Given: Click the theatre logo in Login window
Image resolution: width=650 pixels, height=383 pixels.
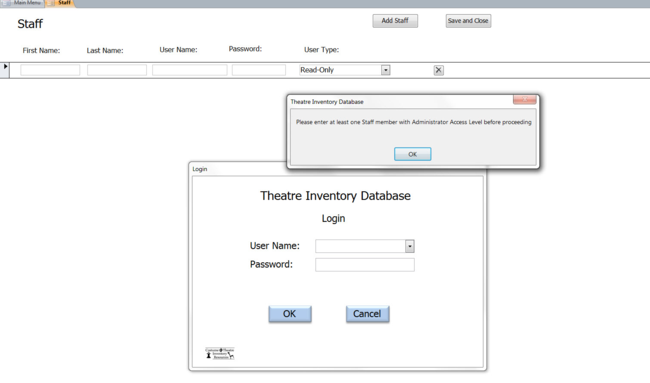Looking at the screenshot, I should [x=220, y=354].
